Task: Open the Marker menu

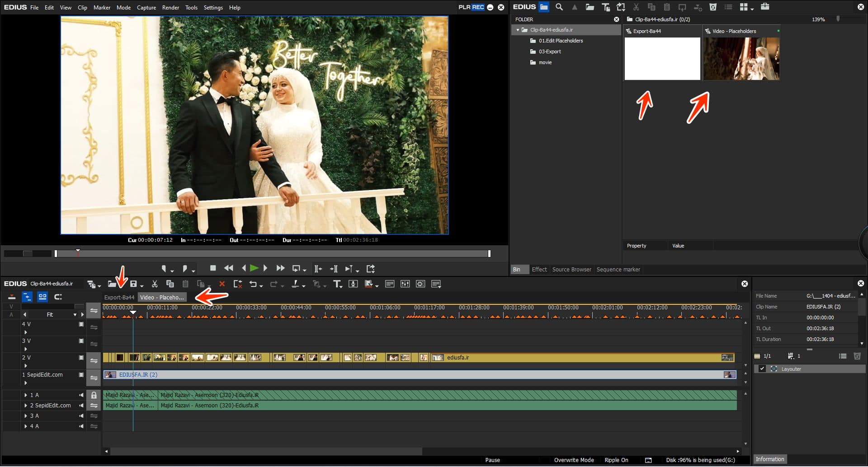Action: (x=102, y=7)
